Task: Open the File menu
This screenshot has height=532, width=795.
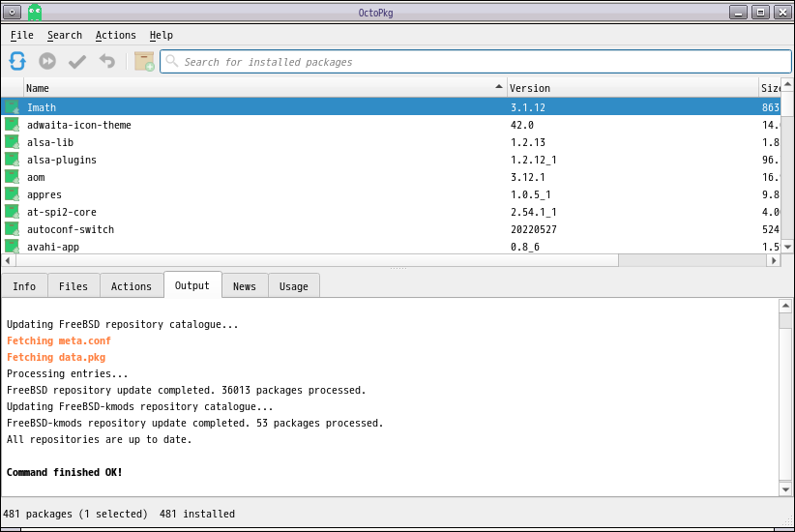Action: click(21, 36)
